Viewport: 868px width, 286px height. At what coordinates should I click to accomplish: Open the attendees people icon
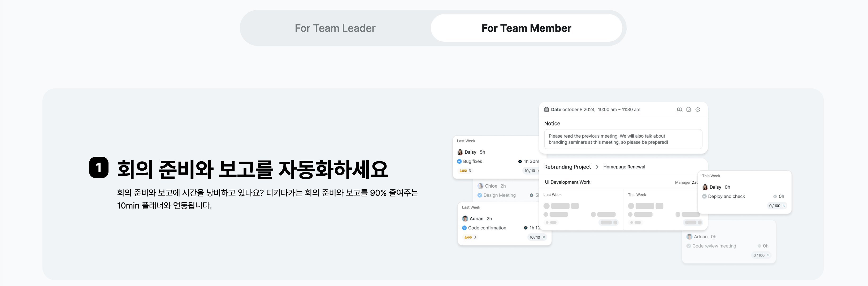pyautogui.click(x=679, y=110)
